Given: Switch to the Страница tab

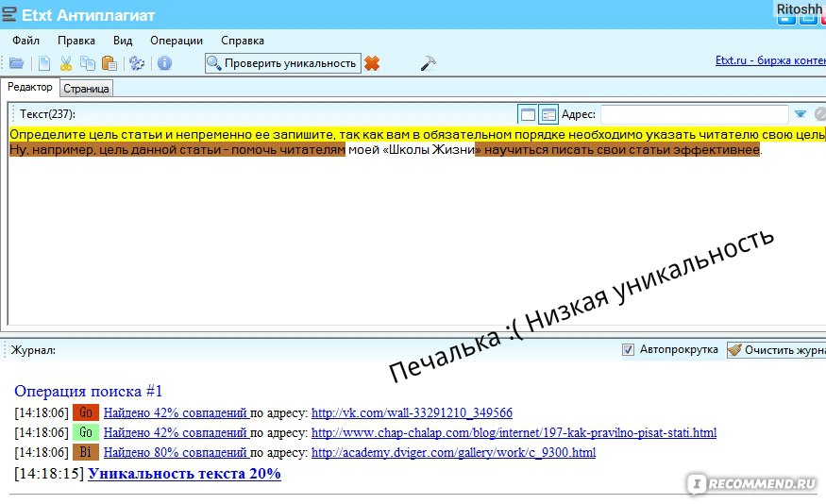Looking at the screenshot, I should [87, 88].
